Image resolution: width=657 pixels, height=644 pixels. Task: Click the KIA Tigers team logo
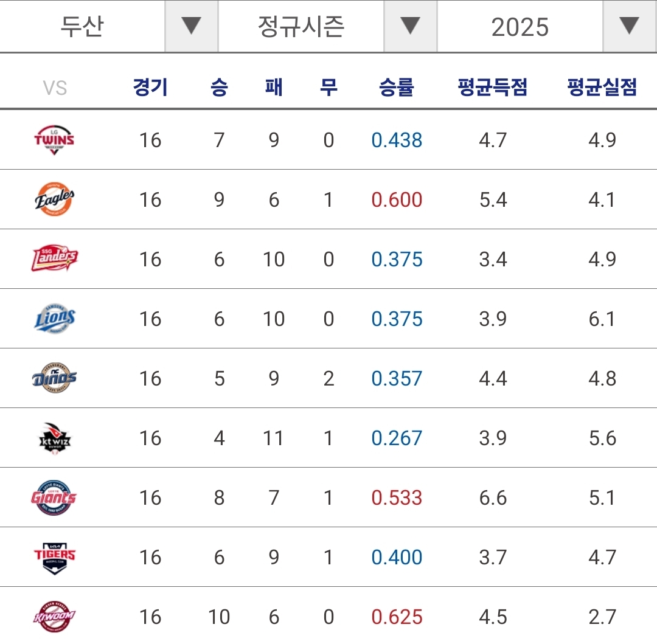point(55,557)
